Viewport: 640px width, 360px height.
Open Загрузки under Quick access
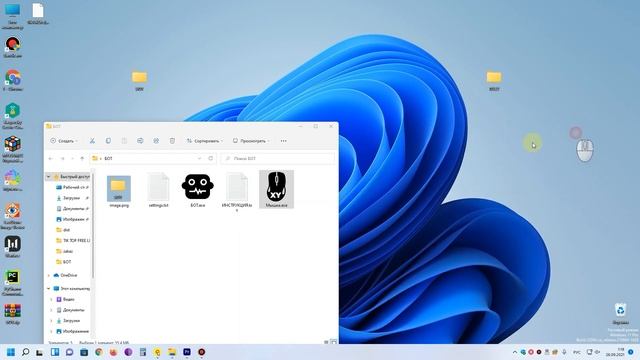point(72,198)
